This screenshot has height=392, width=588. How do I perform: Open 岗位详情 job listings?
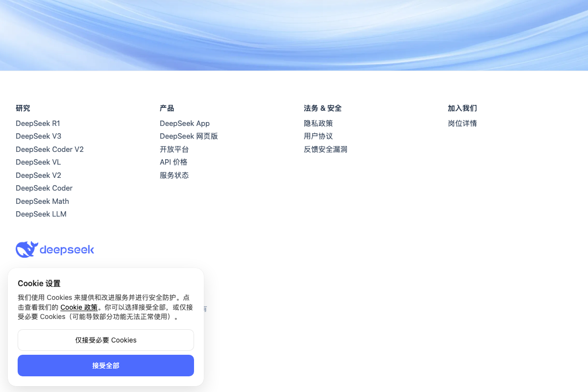462,123
